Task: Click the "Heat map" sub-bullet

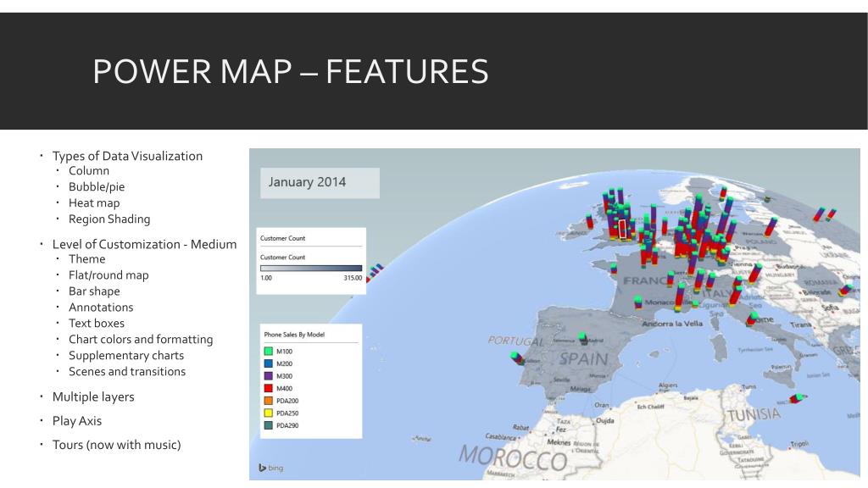Action: (x=94, y=203)
